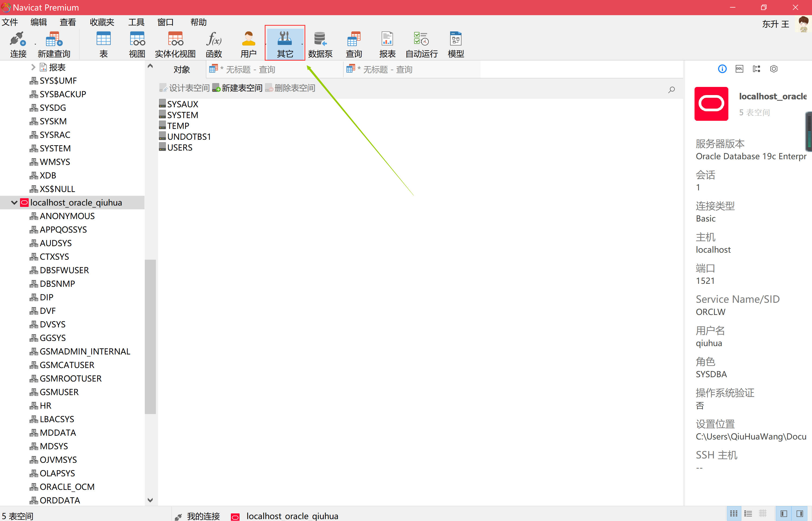Select the GSMADMIN_INTERNAL schema
812x521 pixels.
click(x=80, y=351)
